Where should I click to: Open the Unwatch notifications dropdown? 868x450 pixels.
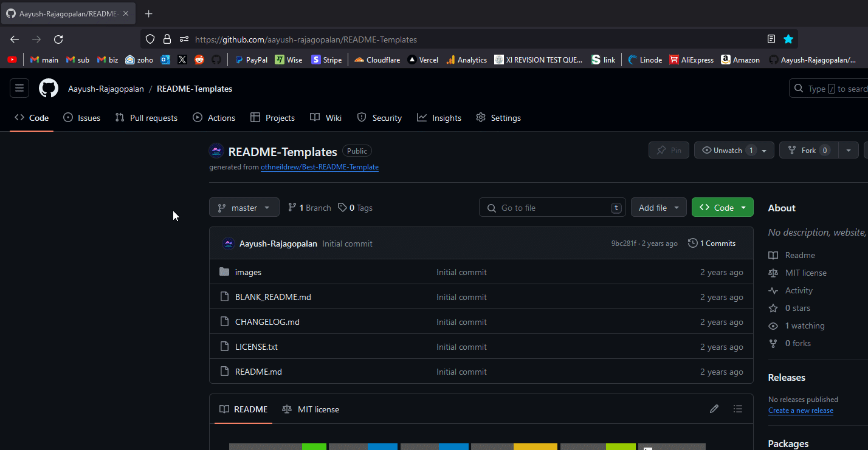click(734, 150)
